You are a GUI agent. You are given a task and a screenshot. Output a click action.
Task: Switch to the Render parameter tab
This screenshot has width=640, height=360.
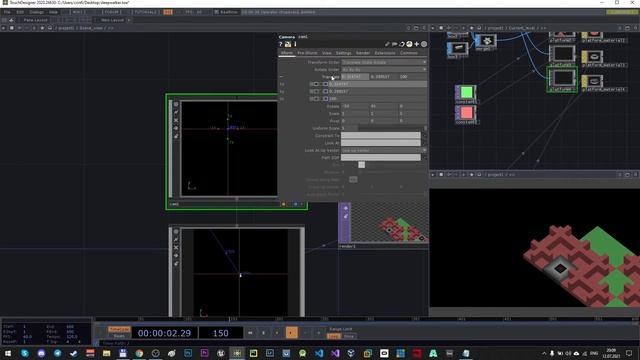[x=362, y=53]
